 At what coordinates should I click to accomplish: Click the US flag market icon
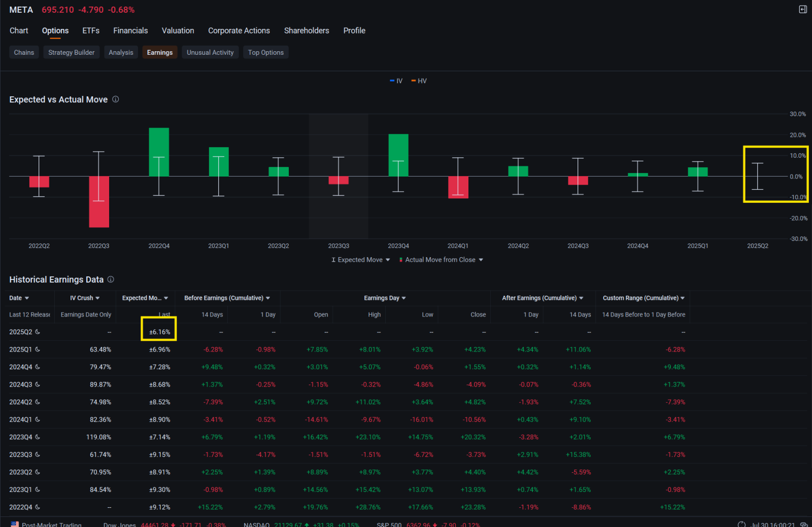[x=15, y=524]
